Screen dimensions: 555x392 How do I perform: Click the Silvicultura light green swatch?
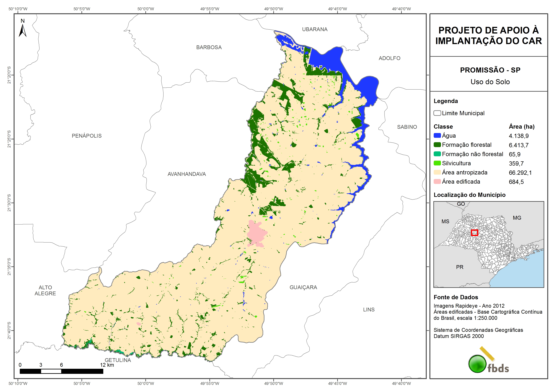tap(437, 163)
